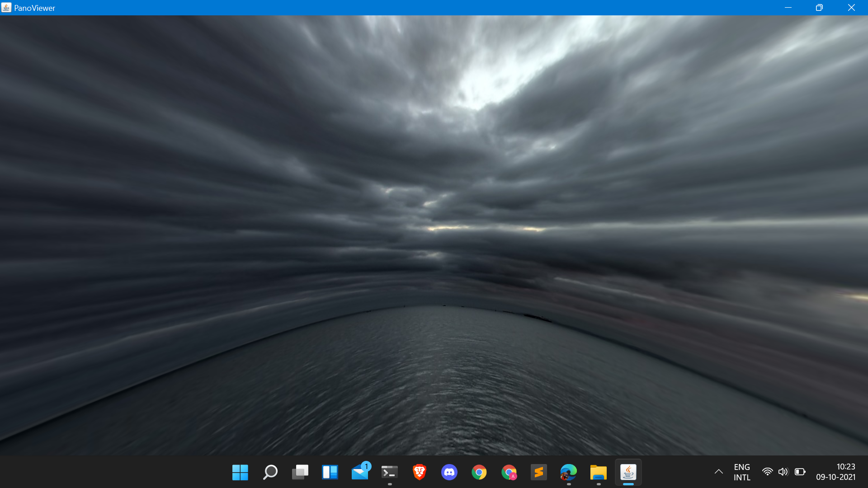This screenshot has height=488, width=868.
Task: Open Windows Terminal from the taskbar
Action: point(389,472)
